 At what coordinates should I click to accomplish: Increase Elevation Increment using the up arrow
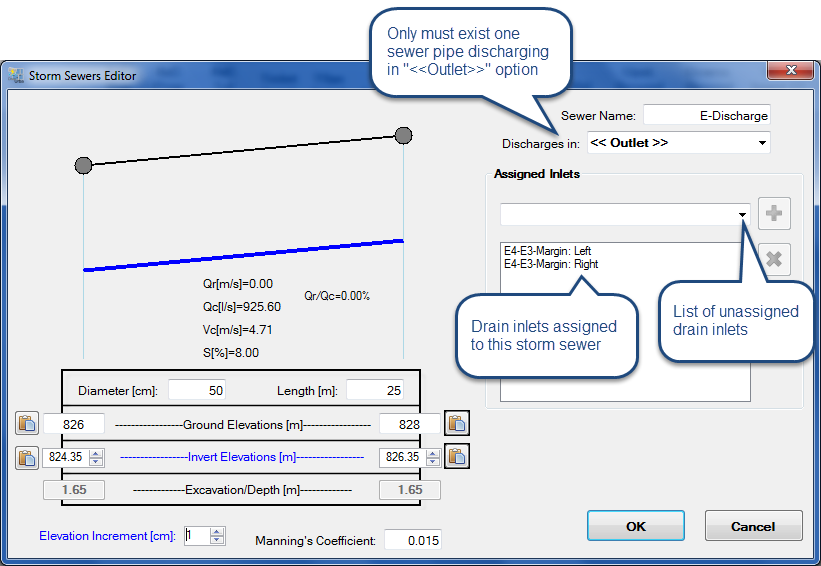point(217,531)
